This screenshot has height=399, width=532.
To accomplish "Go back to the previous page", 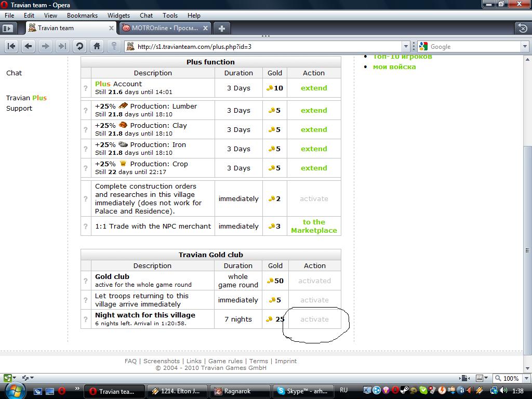I will tap(29, 46).
